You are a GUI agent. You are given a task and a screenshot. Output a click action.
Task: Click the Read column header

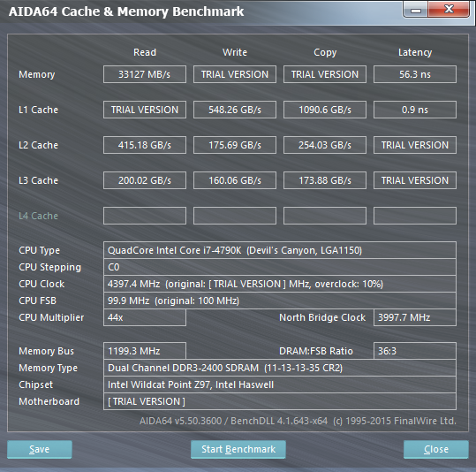point(145,52)
